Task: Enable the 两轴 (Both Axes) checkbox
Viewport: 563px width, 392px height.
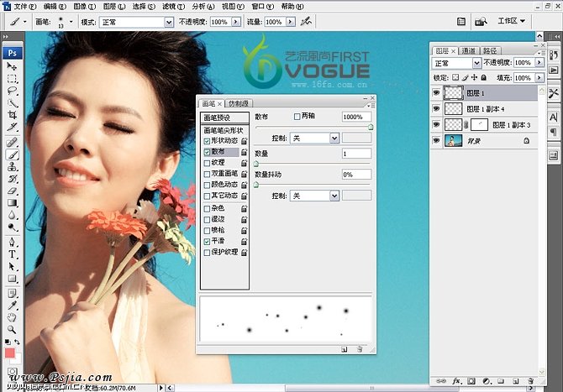Action: point(297,117)
